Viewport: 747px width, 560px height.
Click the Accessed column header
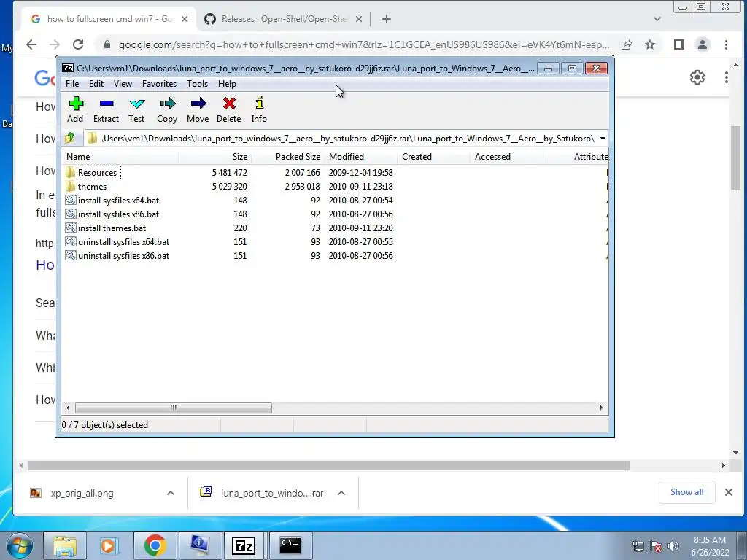(506, 157)
